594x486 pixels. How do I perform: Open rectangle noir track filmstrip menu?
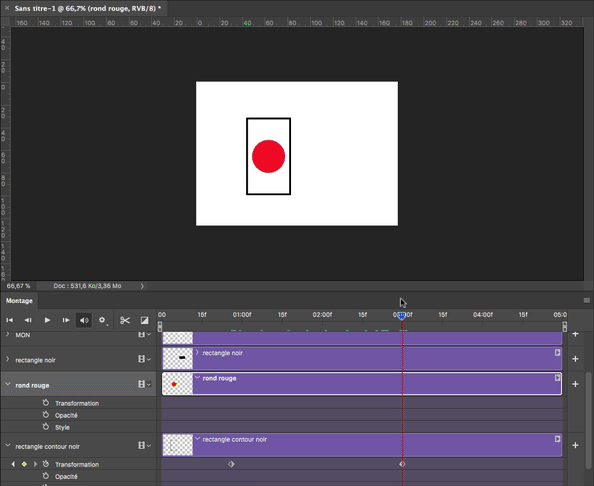pos(144,359)
